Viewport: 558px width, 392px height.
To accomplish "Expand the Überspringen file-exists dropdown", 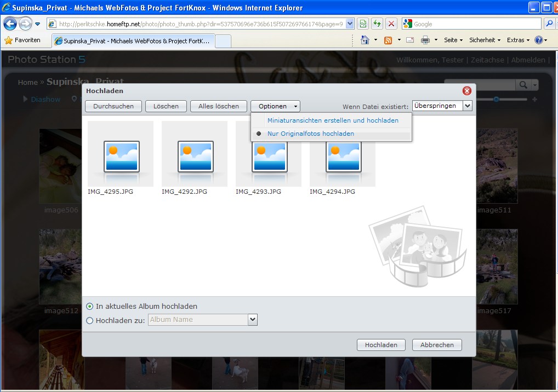I will [x=467, y=106].
